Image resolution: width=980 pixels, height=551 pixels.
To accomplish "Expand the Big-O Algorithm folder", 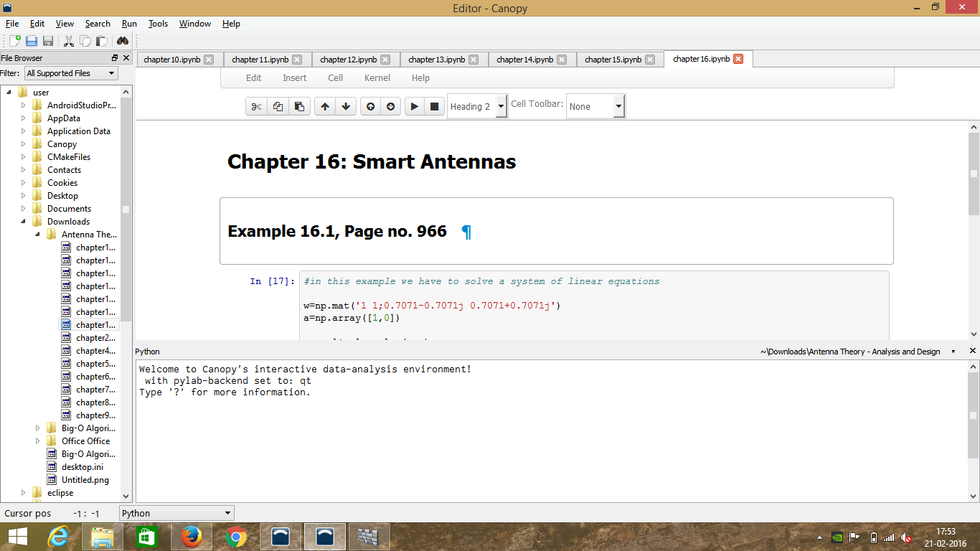I will (37, 428).
